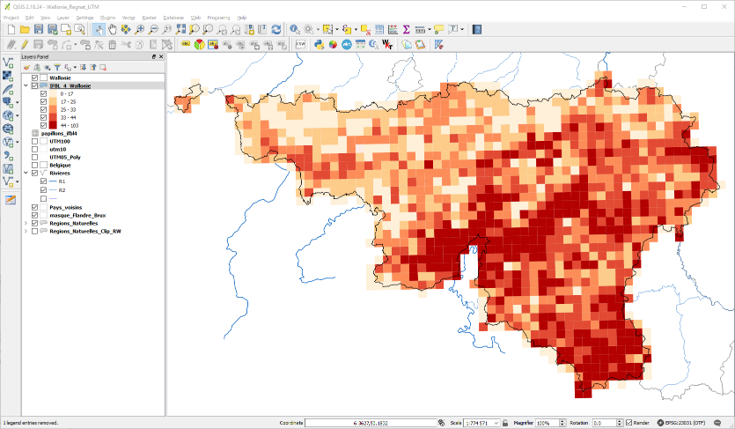735x429 pixels.
Task: Enable the UTM100 layer checkbox
Action: [x=36, y=141]
